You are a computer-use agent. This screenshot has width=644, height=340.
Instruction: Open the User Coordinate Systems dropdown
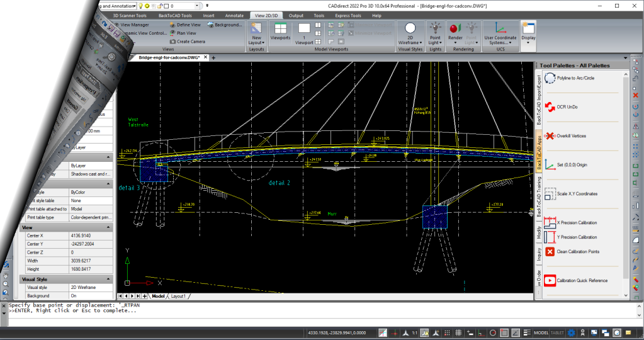(500, 40)
